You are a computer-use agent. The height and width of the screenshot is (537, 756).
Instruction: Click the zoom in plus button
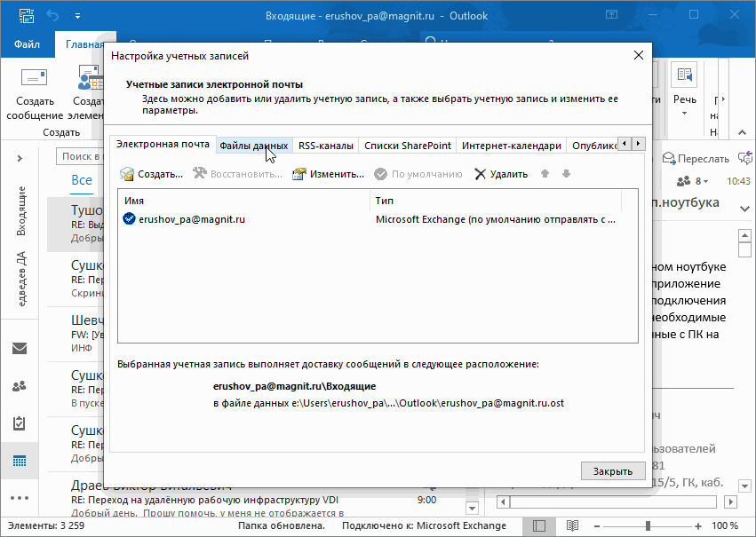click(698, 526)
